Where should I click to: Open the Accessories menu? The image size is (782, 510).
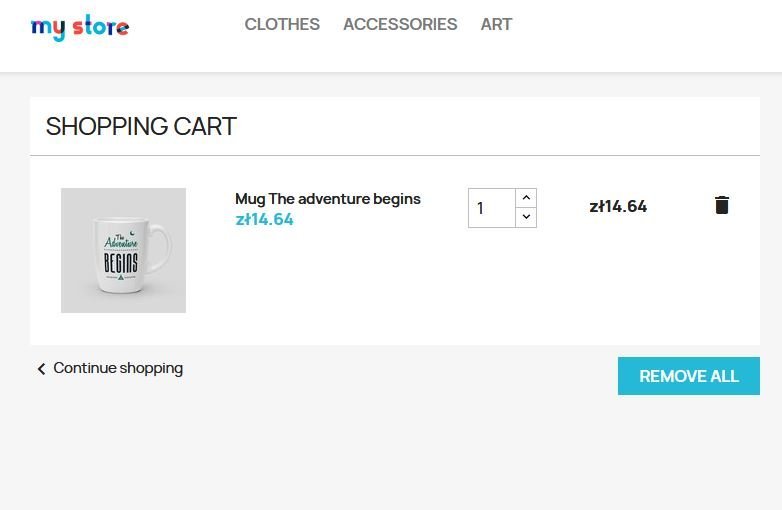coord(400,24)
